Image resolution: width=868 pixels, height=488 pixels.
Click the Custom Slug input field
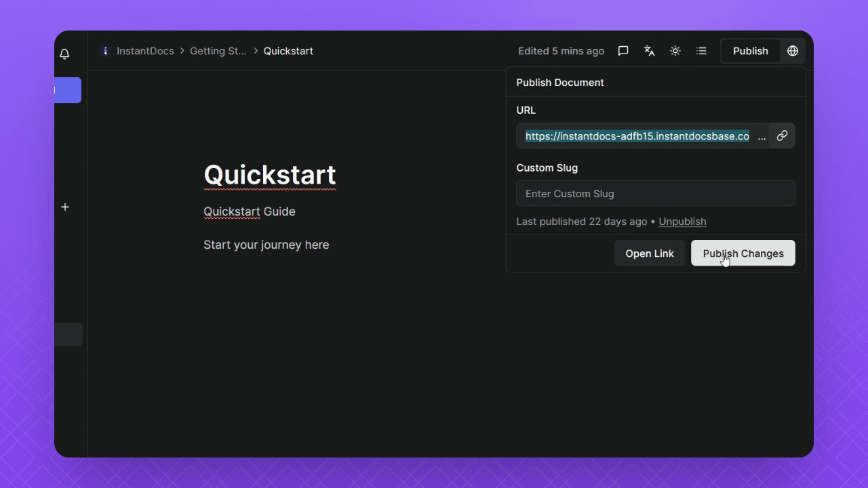[656, 194]
